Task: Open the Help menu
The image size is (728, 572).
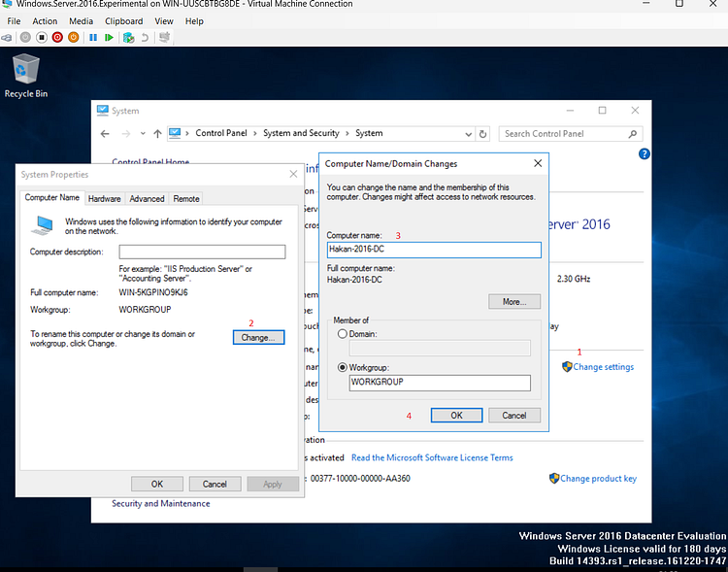Action: pos(194,21)
